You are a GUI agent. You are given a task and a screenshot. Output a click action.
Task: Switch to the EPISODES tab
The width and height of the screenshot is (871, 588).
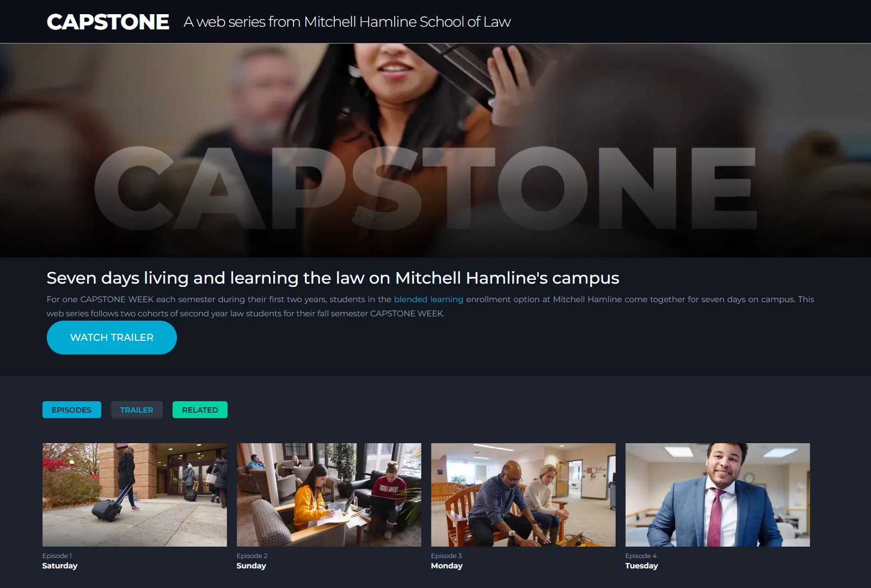[72, 410]
